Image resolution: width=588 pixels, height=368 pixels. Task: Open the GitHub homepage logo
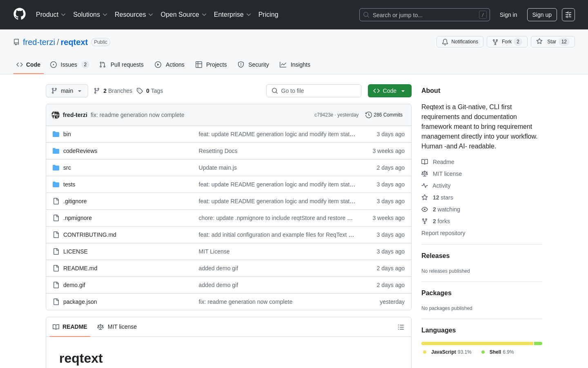tap(20, 14)
